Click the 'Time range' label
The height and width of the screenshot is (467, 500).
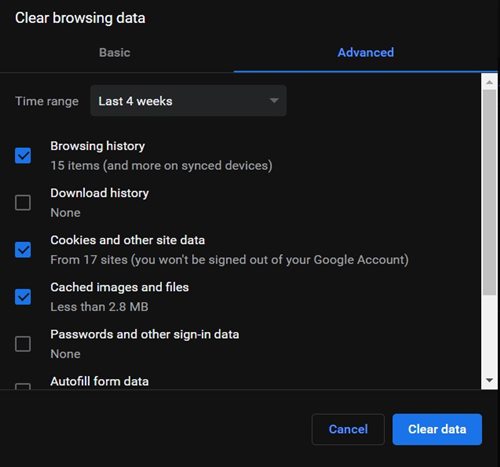pyautogui.click(x=47, y=101)
